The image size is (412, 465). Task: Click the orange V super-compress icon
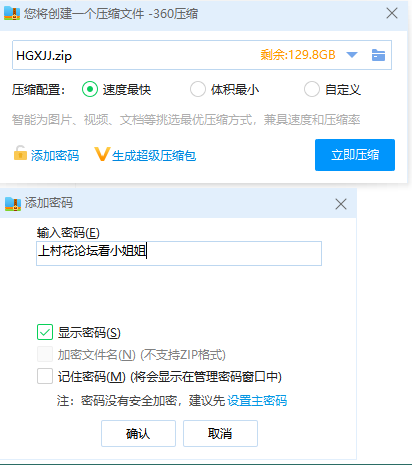coord(102,154)
